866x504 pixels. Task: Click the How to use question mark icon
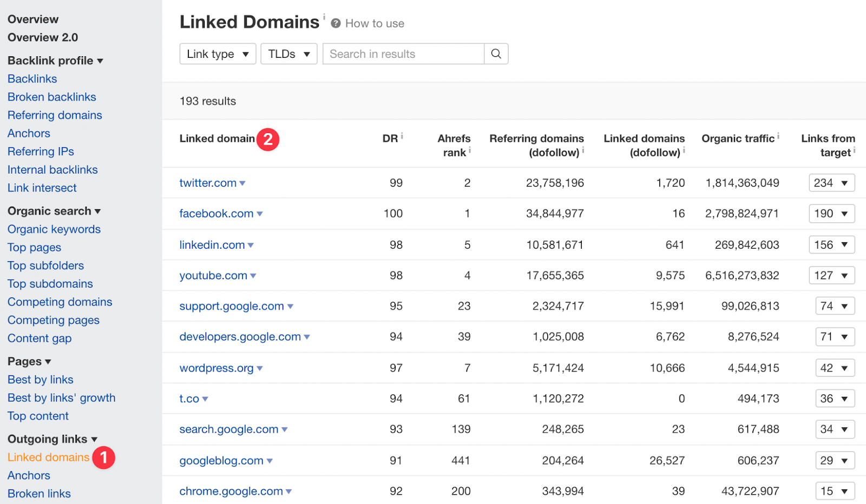(336, 23)
